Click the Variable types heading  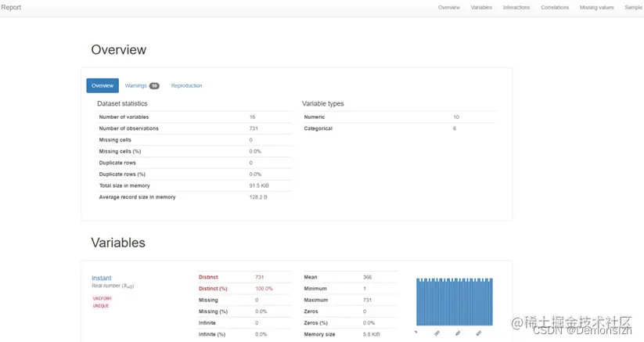pyautogui.click(x=323, y=104)
